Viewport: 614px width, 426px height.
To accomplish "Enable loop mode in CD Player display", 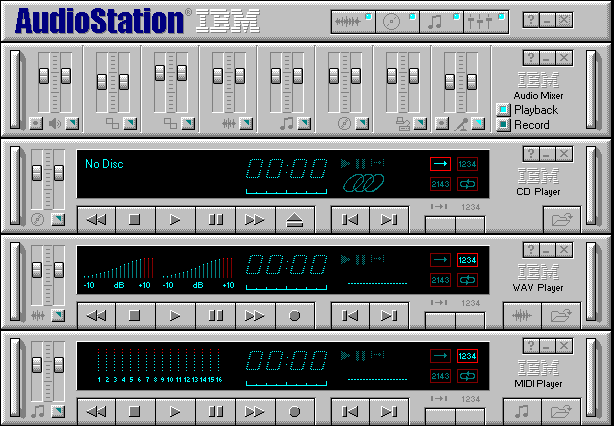I will 467,184.
